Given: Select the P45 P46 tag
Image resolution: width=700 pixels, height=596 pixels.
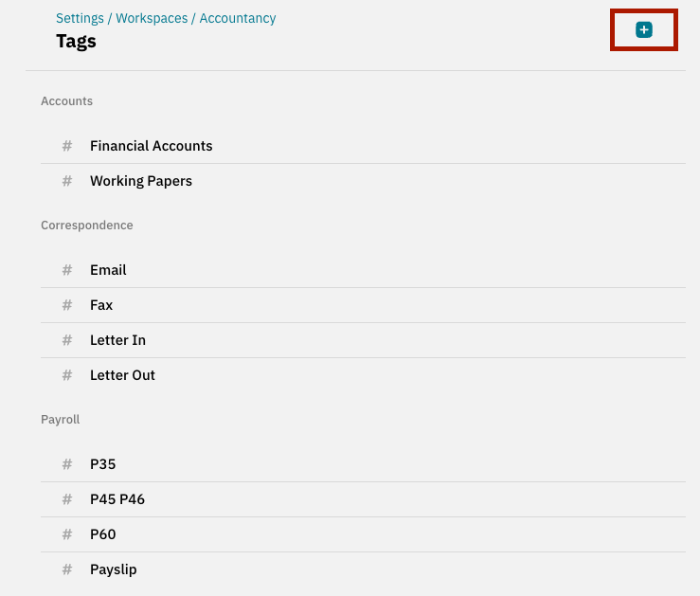Looking at the screenshot, I should [363, 499].
